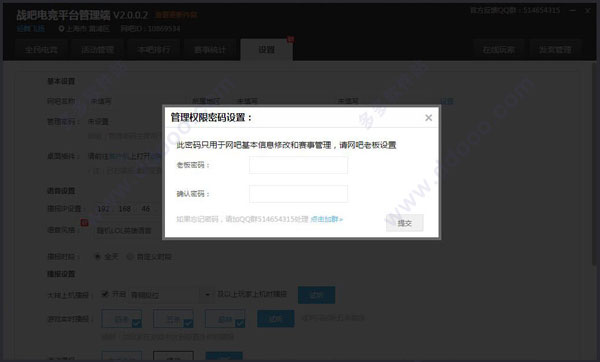Click the 46 IP address segment field
This screenshot has width=600, height=362.
(146, 209)
